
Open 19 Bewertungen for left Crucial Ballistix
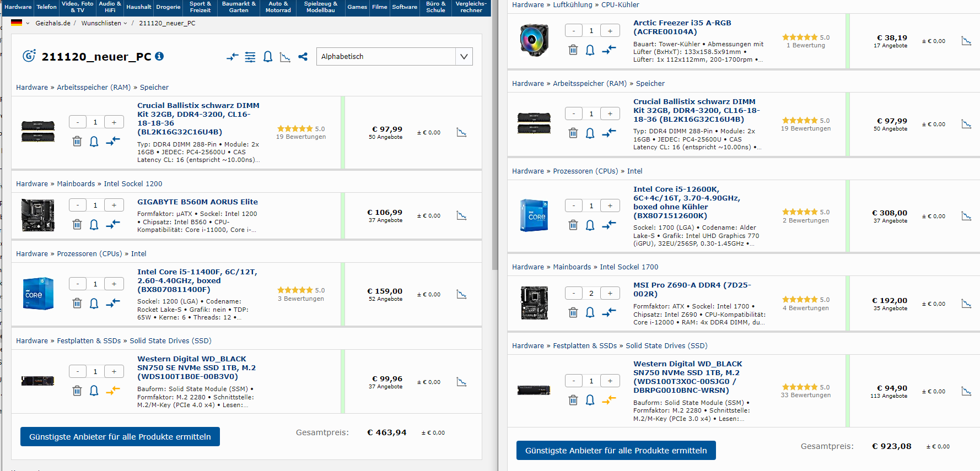[301, 137]
